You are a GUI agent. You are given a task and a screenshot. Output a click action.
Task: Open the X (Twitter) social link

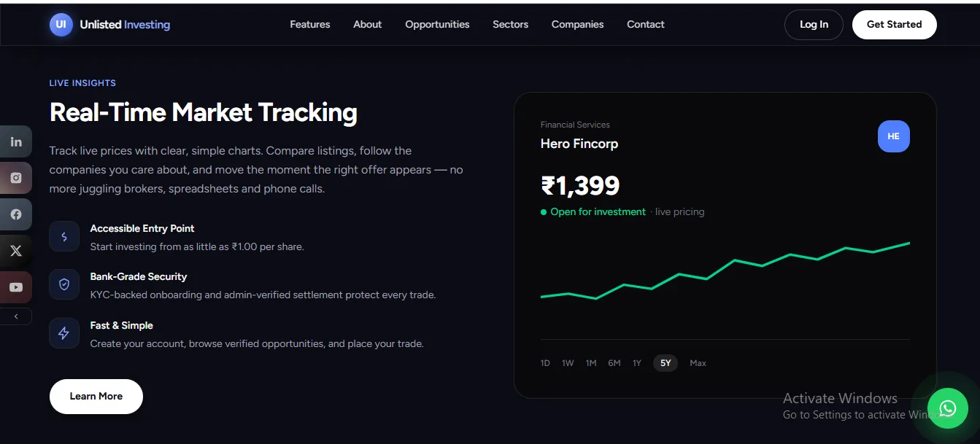(x=16, y=251)
